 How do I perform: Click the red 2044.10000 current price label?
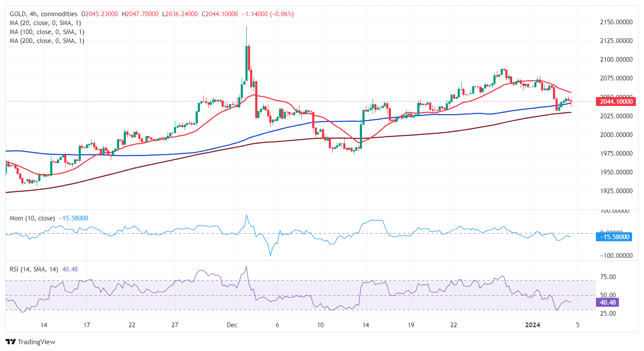[x=616, y=101]
